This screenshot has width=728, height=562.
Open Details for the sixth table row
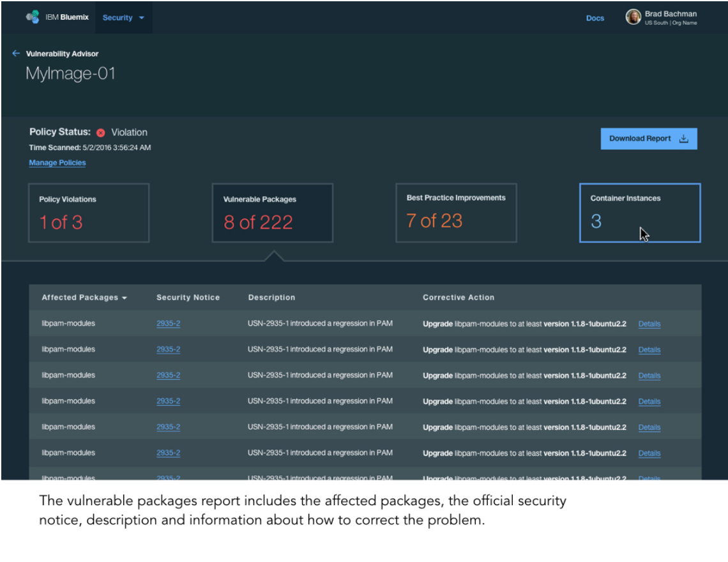pyautogui.click(x=649, y=453)
